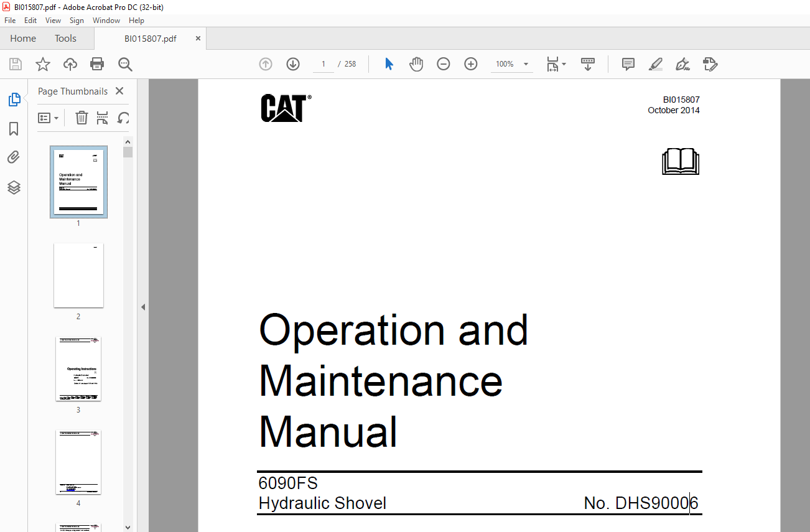Bookmark file with star icon
Screen dimensions: 810x532
coord(42,64)
